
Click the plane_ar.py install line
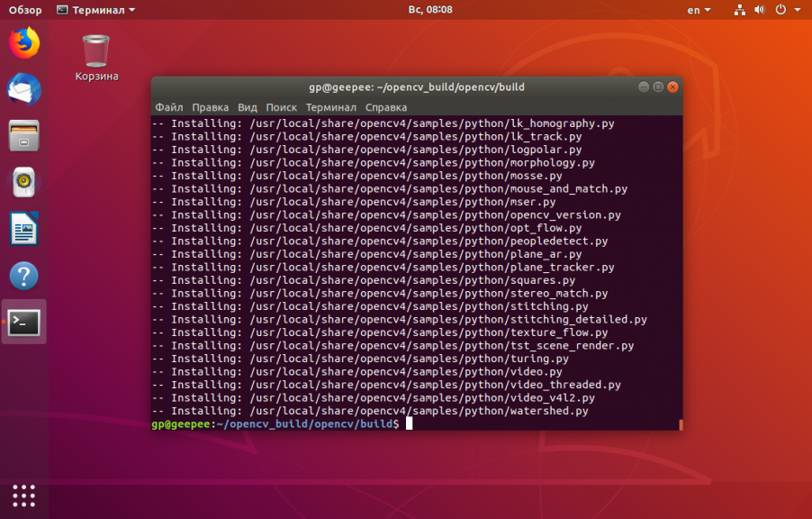pos(366,254)
